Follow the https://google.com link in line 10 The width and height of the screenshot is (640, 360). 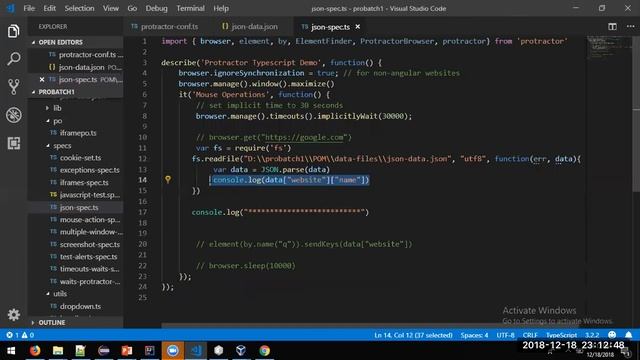pos(304,138)
